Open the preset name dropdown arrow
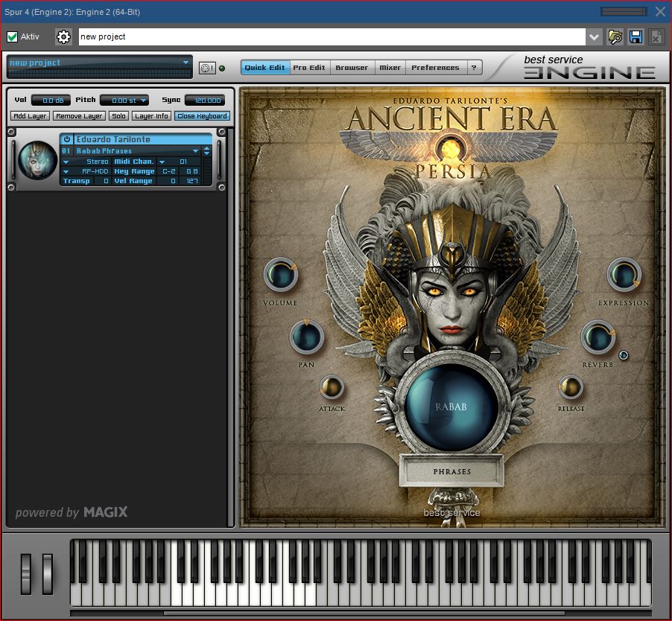This screenshot has height=621, width=672. coord(594,36)
